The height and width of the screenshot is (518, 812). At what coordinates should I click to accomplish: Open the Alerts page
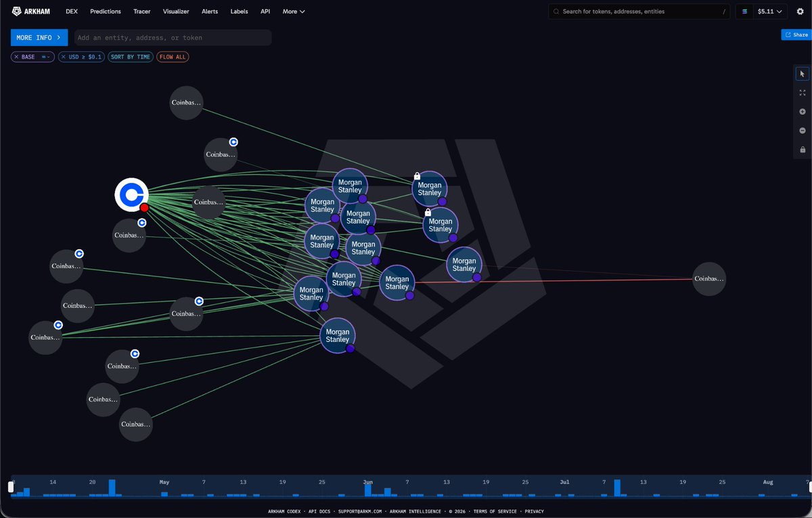[210, 12]
